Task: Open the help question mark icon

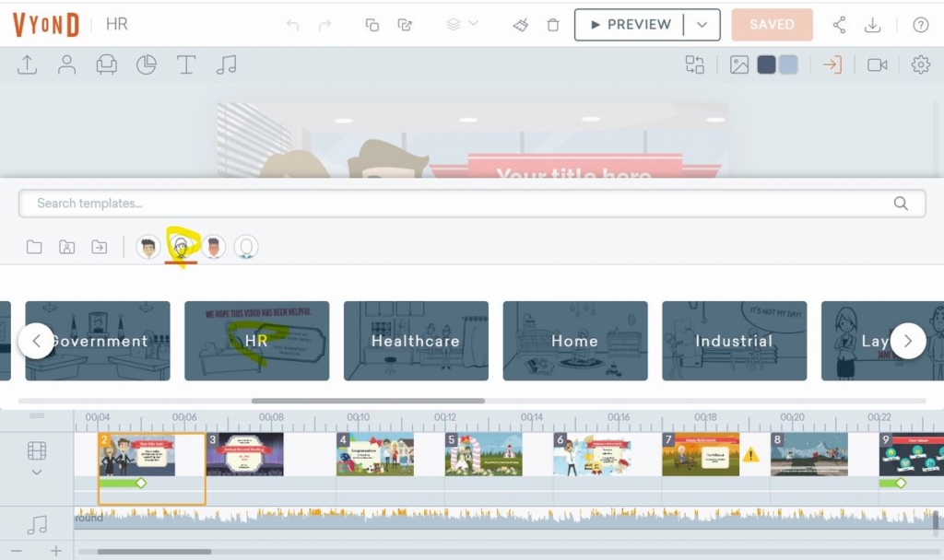Action: [x=921, y=25]
